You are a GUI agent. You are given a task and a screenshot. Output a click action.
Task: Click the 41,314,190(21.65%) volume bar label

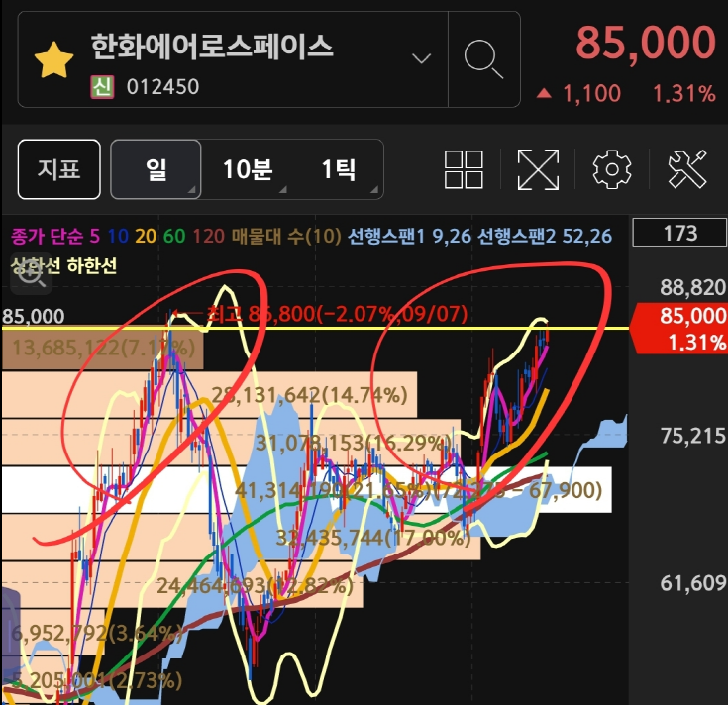(x=335, y=490)
